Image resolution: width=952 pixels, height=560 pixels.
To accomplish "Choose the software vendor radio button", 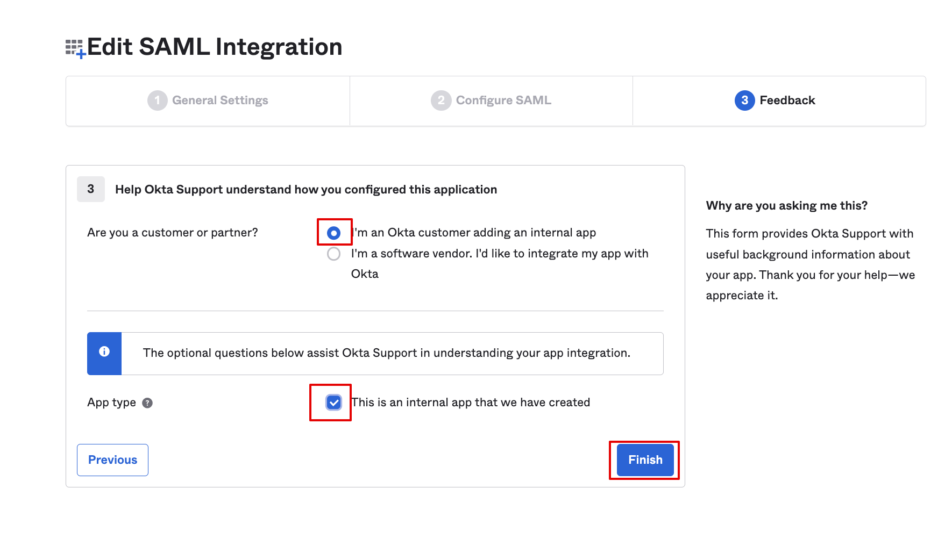I will click(x=333, y=254).
